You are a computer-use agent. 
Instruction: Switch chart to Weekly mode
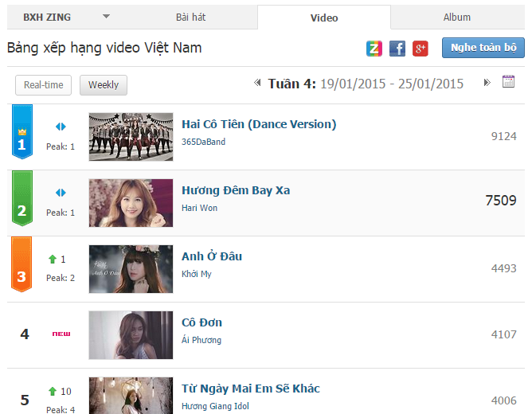pyautogui.click(x=104, y=85)
